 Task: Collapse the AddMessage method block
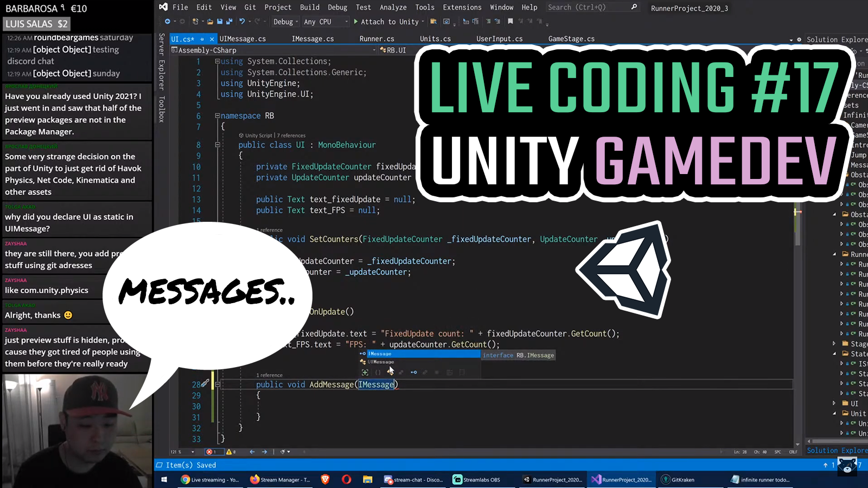[217, 384]
